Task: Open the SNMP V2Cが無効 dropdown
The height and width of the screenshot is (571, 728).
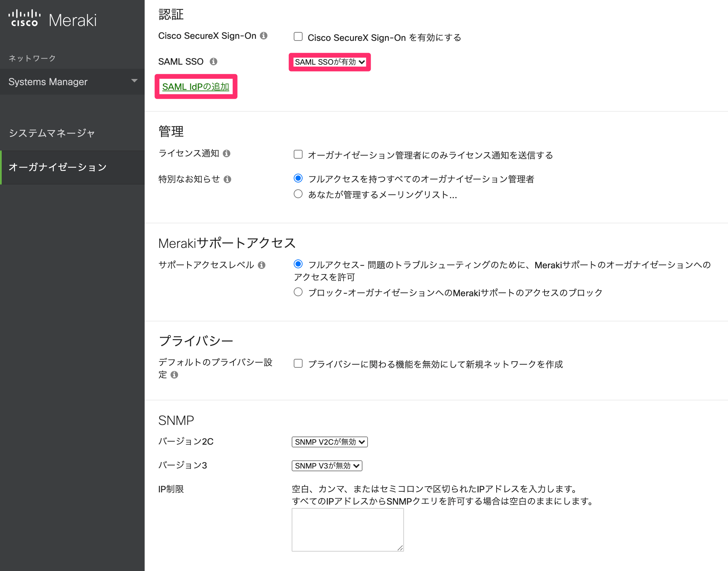Action: (x=330, y=442)
